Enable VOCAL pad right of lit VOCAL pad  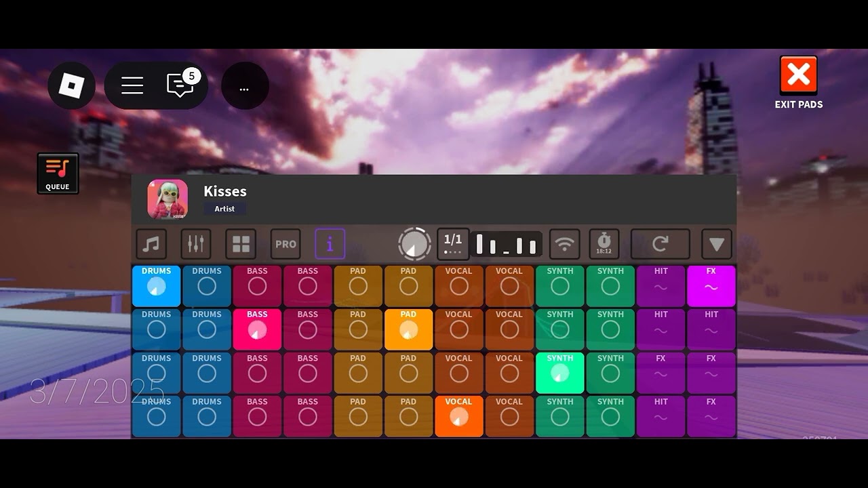pos(509,417)
